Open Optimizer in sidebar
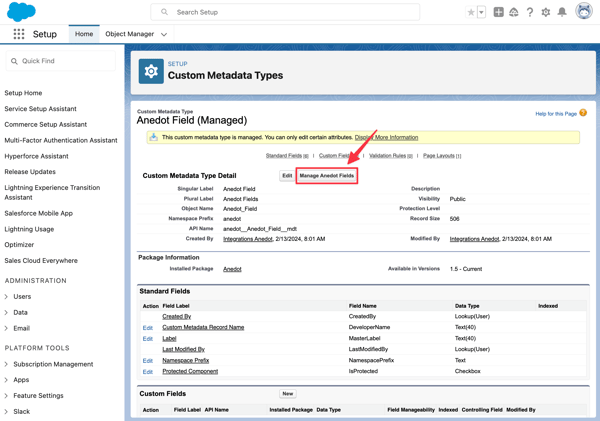 19,245
